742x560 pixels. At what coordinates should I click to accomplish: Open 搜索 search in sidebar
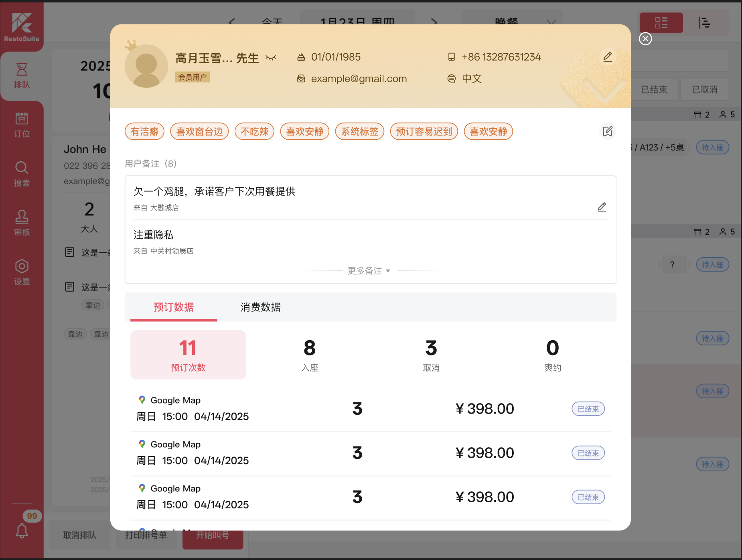pos(22,174)
